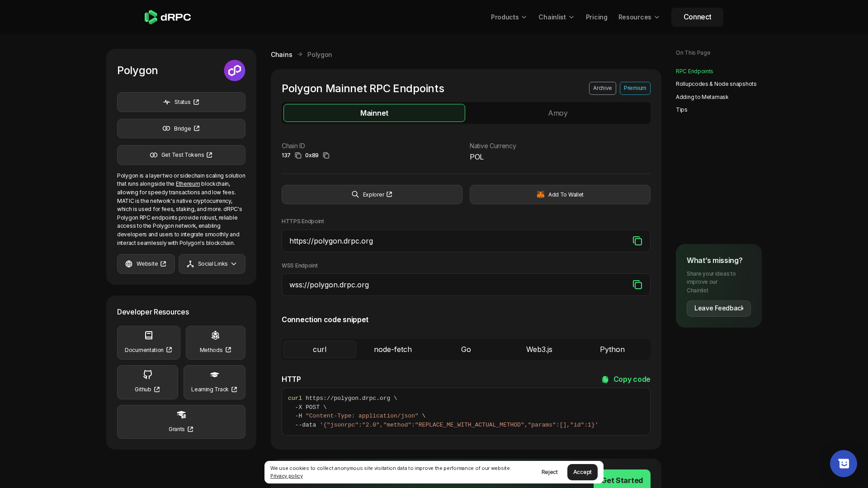The height and width of the screenshot is (488, 868).
Task: Click the Premium badge
Action: coord(635,89)
